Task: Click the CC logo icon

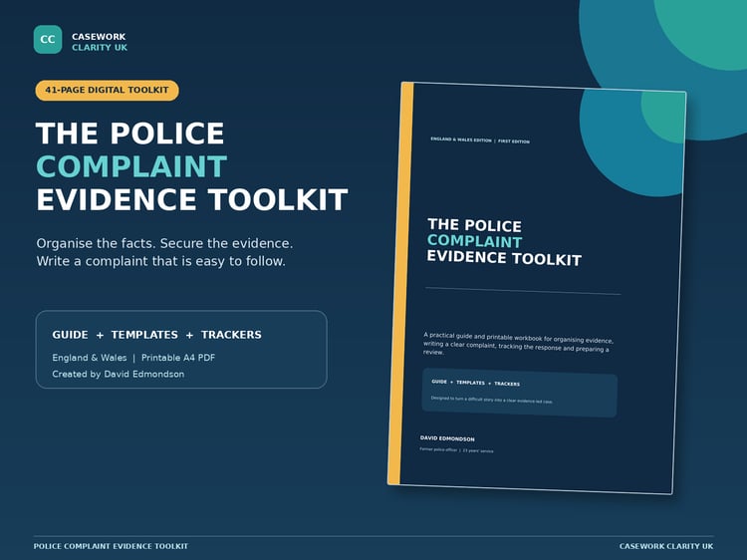Action: 48,40
